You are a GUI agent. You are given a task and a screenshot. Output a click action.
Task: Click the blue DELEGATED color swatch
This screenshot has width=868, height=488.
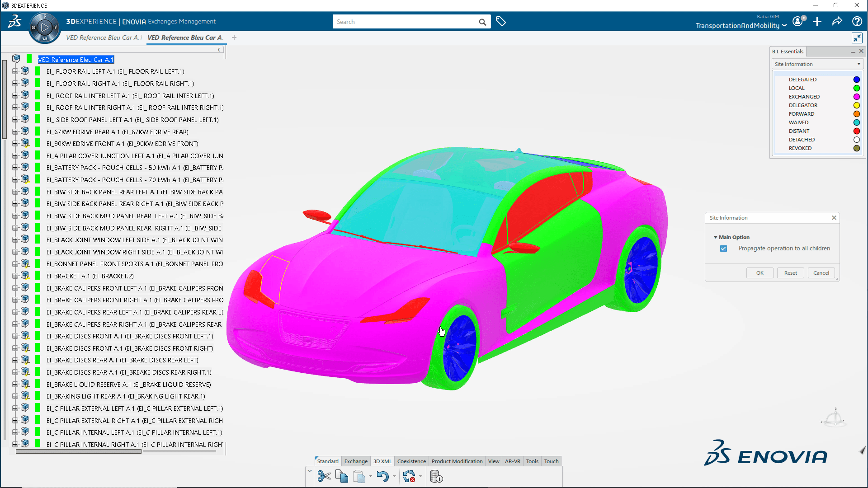tap(856, 80)
